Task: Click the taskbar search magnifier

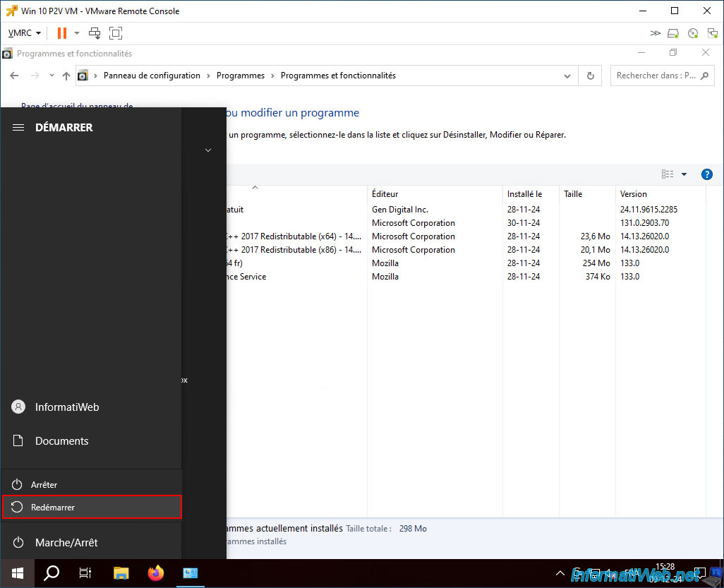Action: coord(52,573)
